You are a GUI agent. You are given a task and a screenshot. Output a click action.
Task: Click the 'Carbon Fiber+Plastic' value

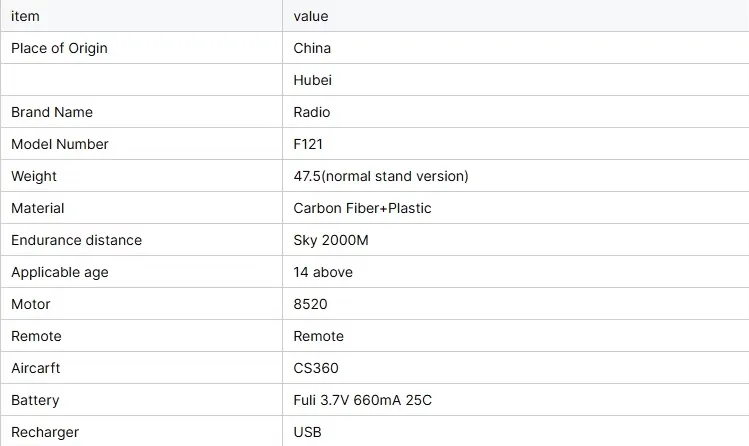click(x=362, y=208)
